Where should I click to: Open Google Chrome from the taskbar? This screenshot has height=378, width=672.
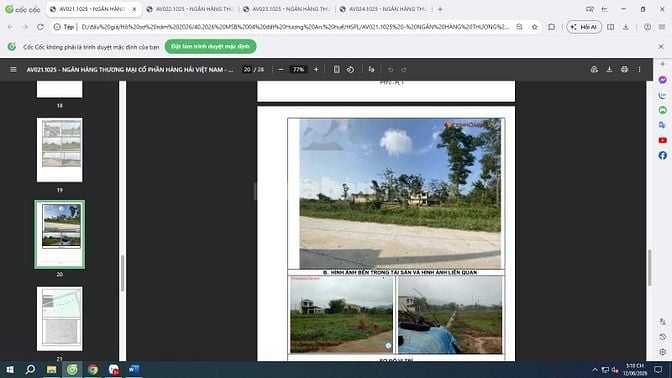pyautogui.click(x=93, y=369)
